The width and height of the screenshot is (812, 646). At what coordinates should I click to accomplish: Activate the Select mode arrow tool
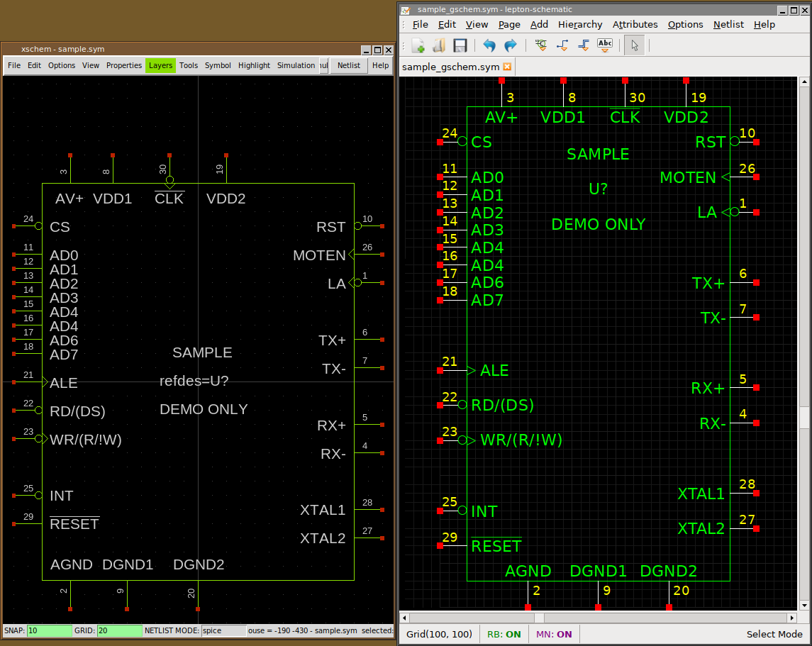click(x=635, y=46)
